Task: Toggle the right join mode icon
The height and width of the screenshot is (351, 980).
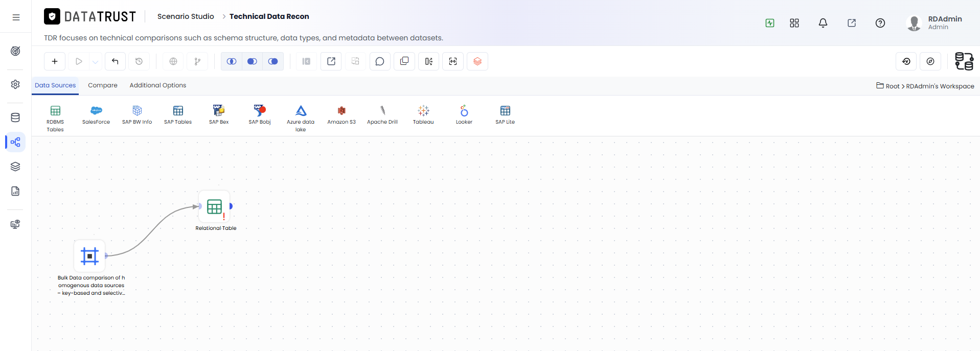Action: coord(273,61)
